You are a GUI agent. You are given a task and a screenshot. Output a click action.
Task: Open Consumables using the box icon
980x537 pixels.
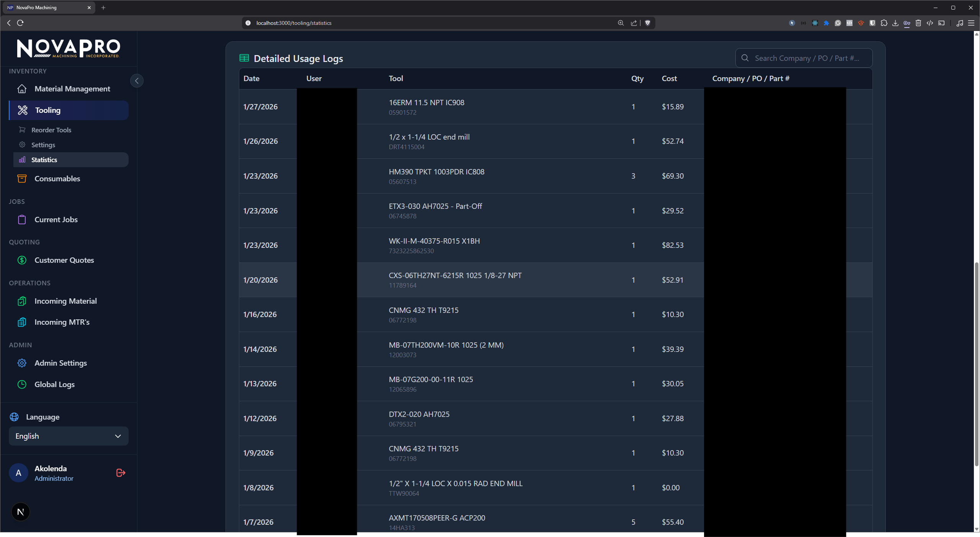(22, 178)
